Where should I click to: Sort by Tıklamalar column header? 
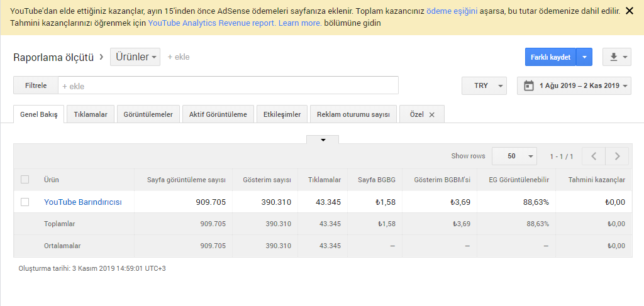(325, 180)
